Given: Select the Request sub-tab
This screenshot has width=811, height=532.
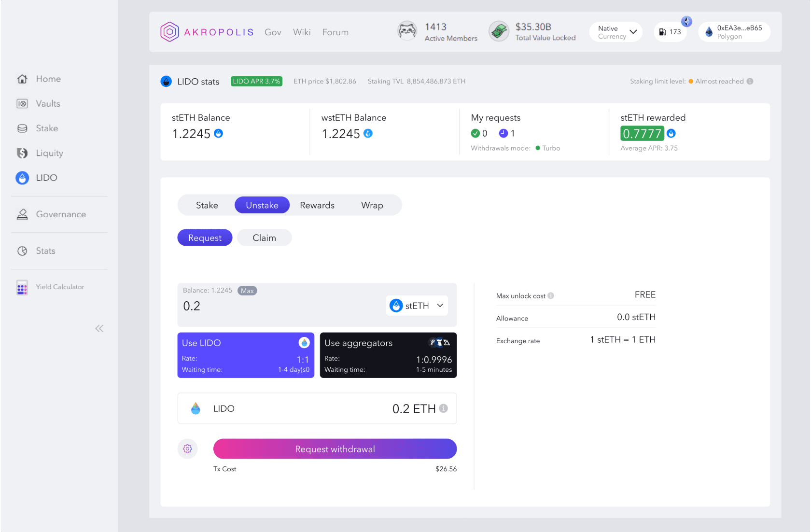Looking at the screenshot, I should pos(205,238).
